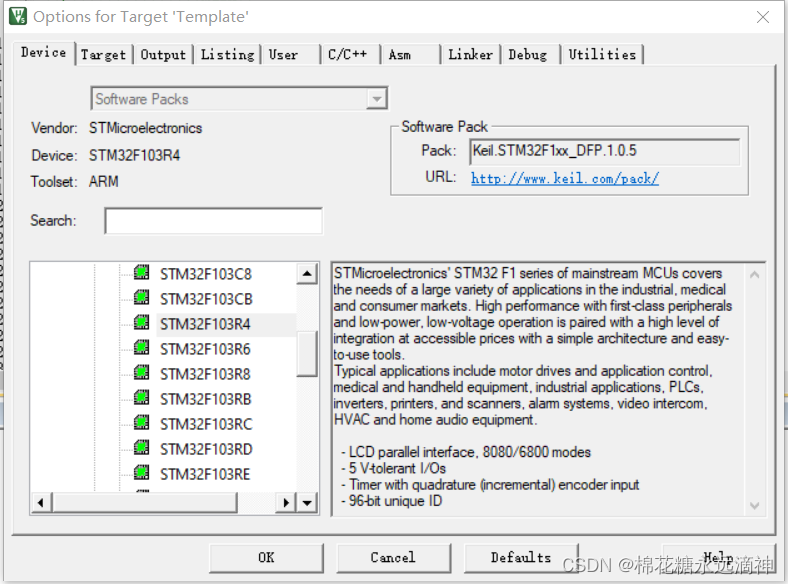Pick the STM32F103RB device
The height and width of the screenshot is (584, 788).
pos(206,400)
